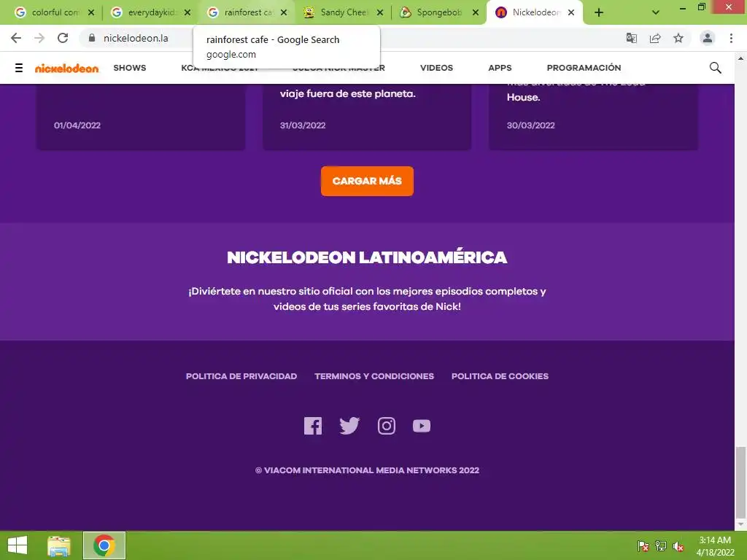Image resolution: width=747 pixels, height=560 pixels.
Task: Open Nickelodeon Twitter icon
Action: pos(349,426)
